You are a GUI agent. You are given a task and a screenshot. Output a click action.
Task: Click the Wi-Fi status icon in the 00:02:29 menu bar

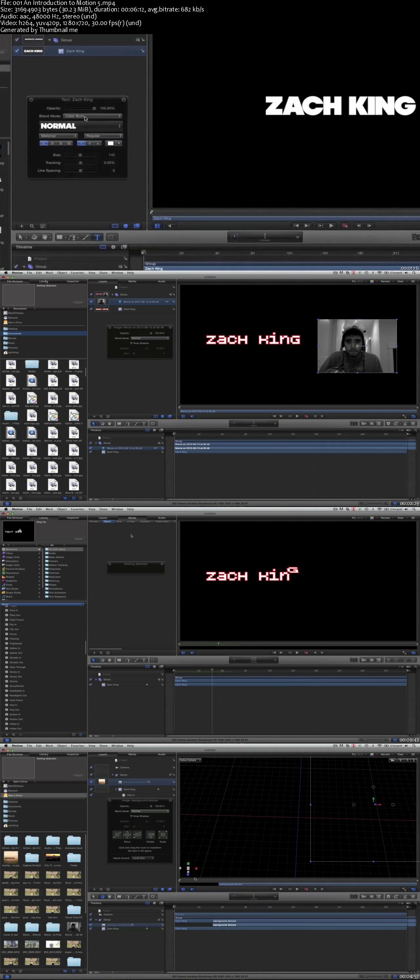[x=379, y=273]
